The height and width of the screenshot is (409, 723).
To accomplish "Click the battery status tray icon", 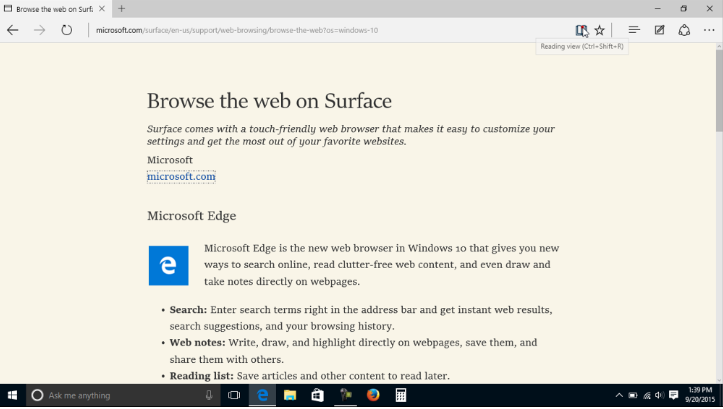I will click(633, 396).
